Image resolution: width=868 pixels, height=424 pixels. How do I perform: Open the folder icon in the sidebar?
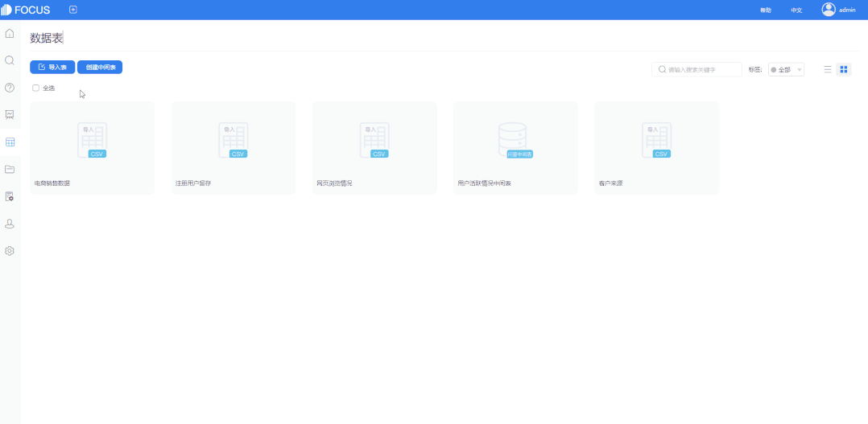pyautogui.click(x=10, y=169)
